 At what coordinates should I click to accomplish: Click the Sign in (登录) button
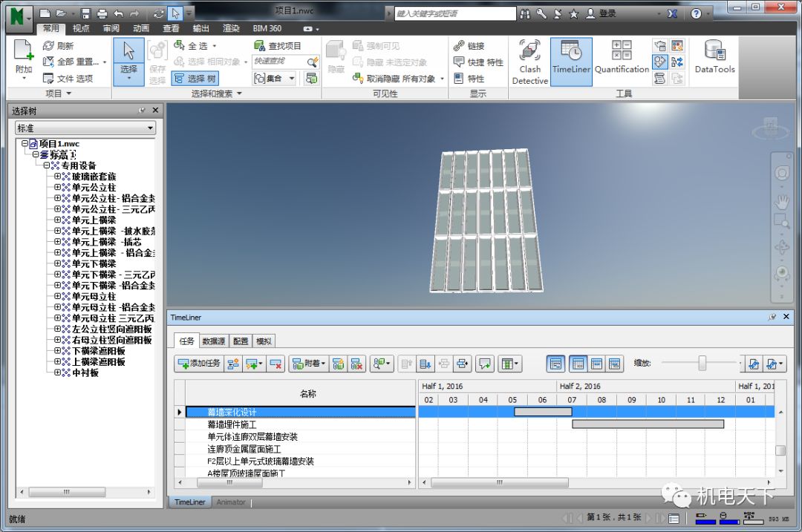pyautogui.click(x=601, y=14)
